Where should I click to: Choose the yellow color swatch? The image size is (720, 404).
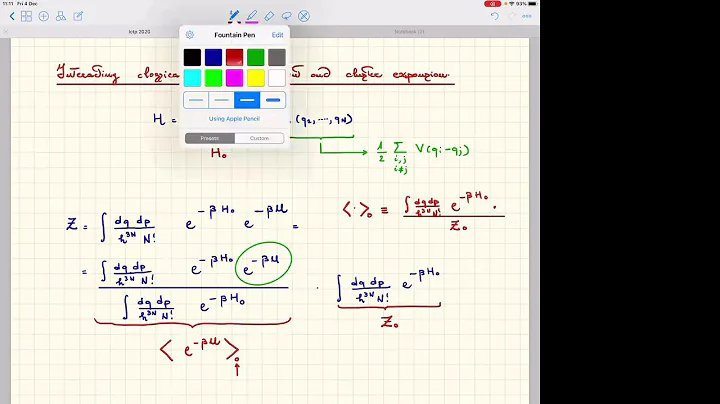[x=256, y=78]
